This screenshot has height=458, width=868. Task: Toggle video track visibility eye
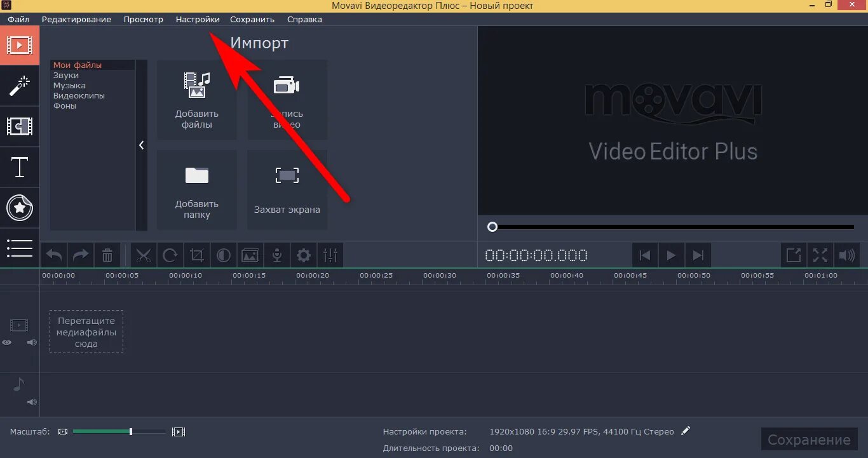coord(6,342)
